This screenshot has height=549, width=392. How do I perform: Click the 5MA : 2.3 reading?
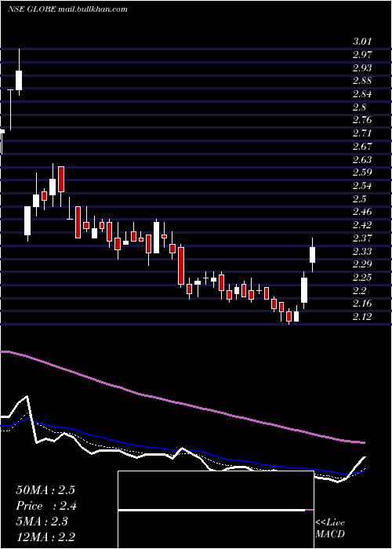tap(42, 522)
